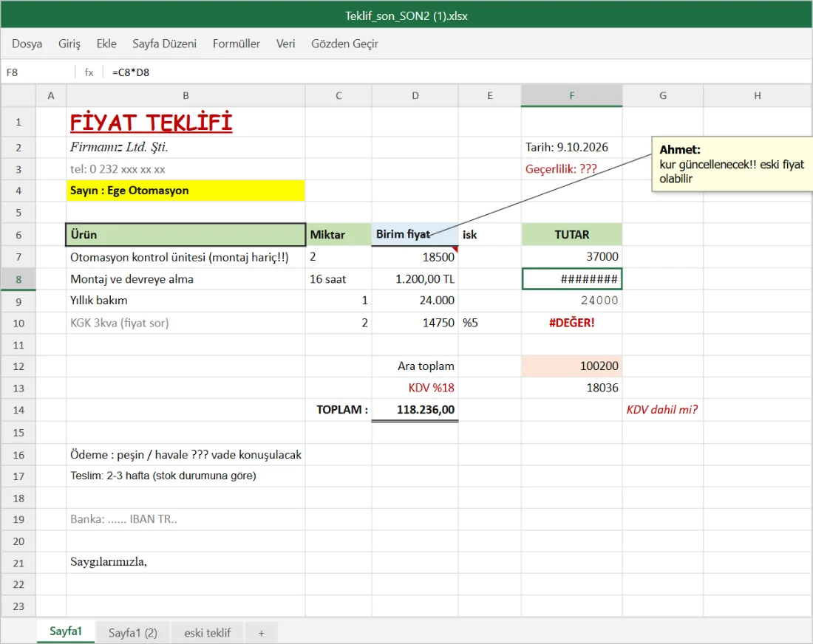Click the fx insert function icon
813x644 pixels.
89,72
